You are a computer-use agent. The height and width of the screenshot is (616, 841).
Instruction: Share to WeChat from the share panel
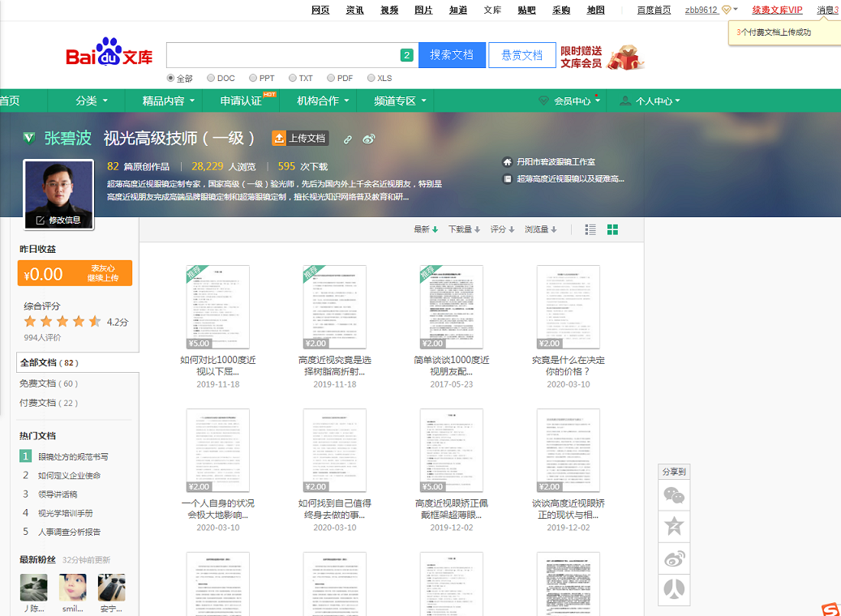[674, 495]
